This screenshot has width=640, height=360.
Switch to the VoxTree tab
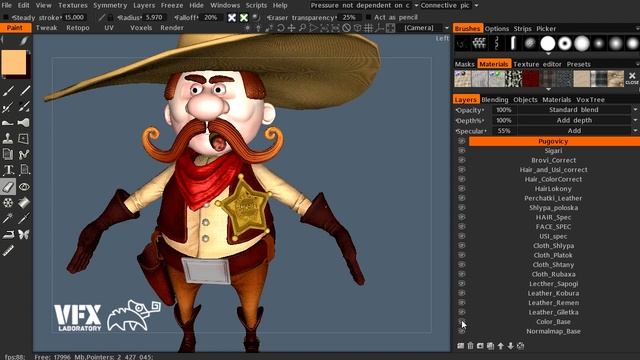[590, 100]
